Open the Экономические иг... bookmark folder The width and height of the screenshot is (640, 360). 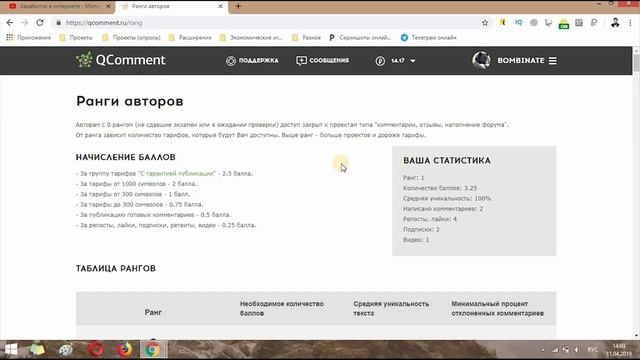[x=251, y=38]
